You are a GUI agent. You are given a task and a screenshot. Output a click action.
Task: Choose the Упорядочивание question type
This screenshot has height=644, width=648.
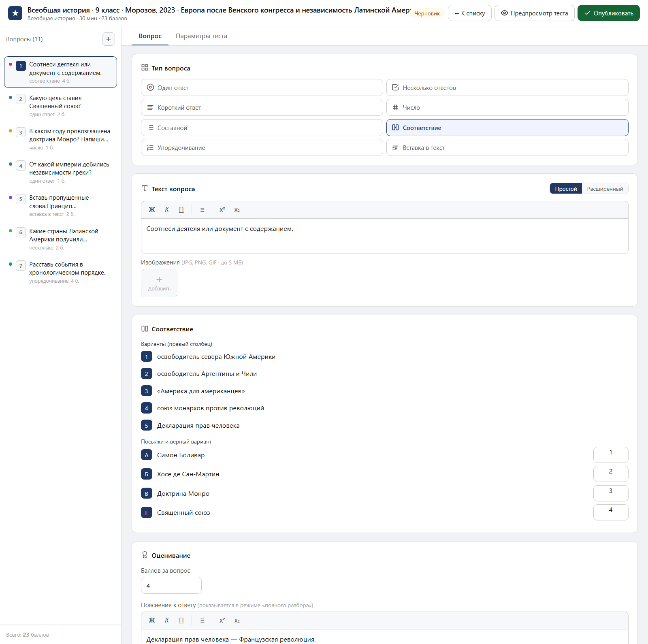pos(262,147)
